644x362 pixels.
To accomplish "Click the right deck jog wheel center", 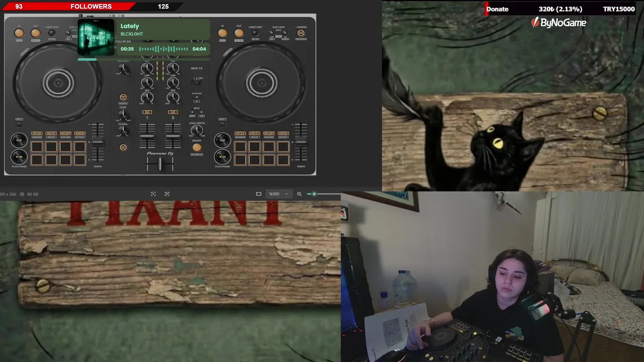I will click(262, 83).
